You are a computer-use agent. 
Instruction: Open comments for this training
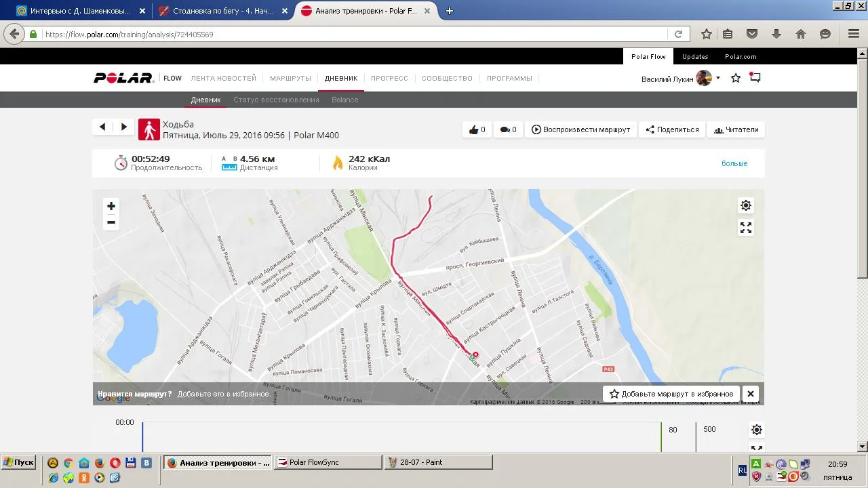508,129
